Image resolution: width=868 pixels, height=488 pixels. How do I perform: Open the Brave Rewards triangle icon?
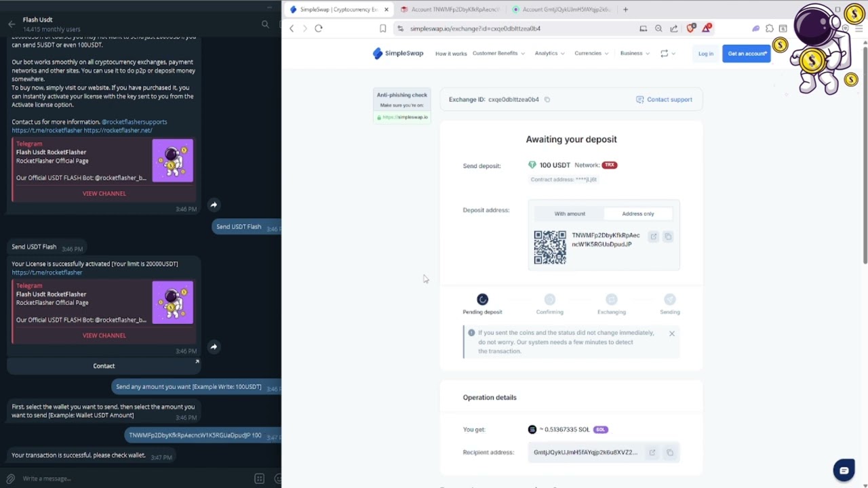(x=707, y=28)
